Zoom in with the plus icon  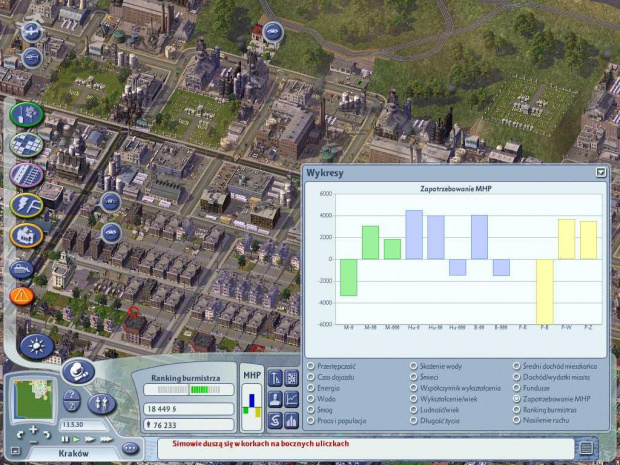pos(33,430)
